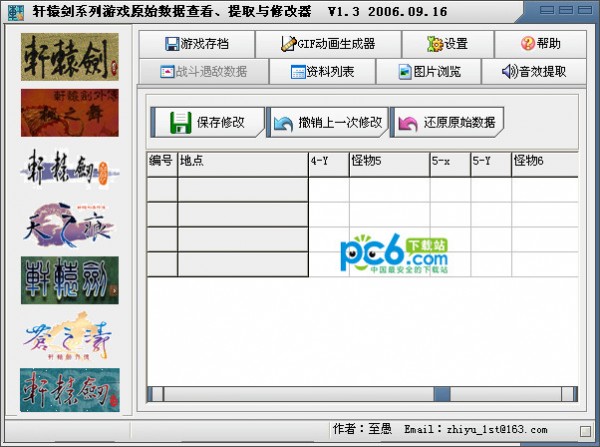
Task: Switch to the 资料列表 tab
Action: (x=323, y=72)
